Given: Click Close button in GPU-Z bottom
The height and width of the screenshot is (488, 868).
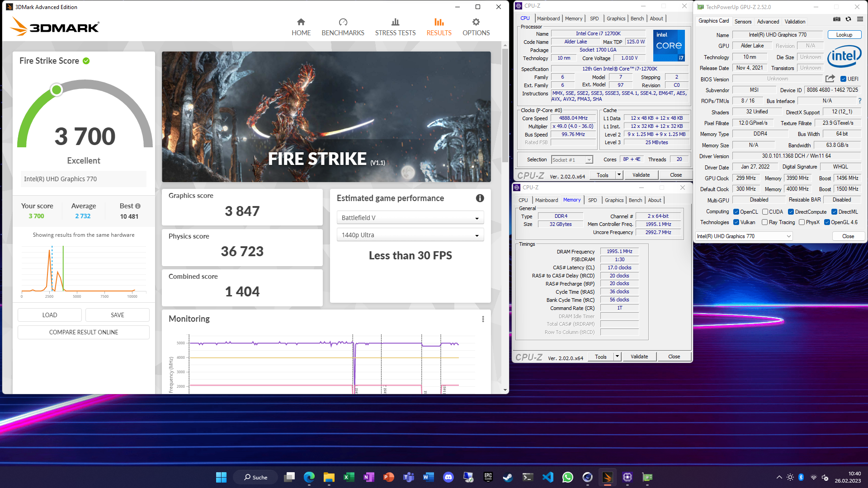Looking at the screenshot, I should 848,236.
